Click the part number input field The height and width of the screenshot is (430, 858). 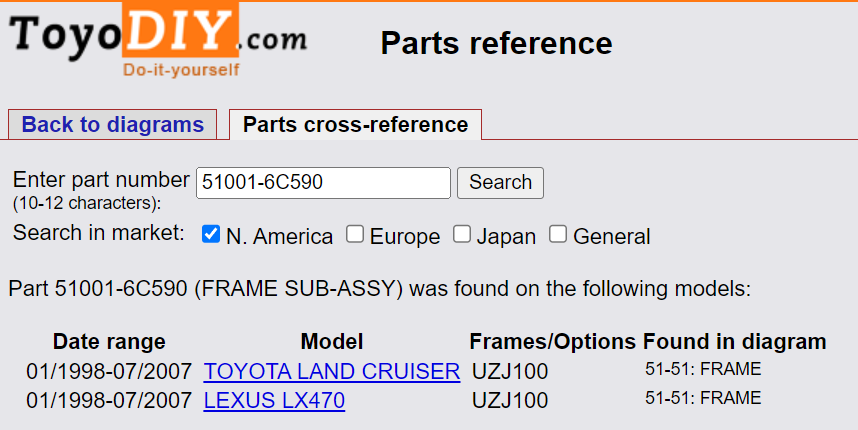[323, 183]
